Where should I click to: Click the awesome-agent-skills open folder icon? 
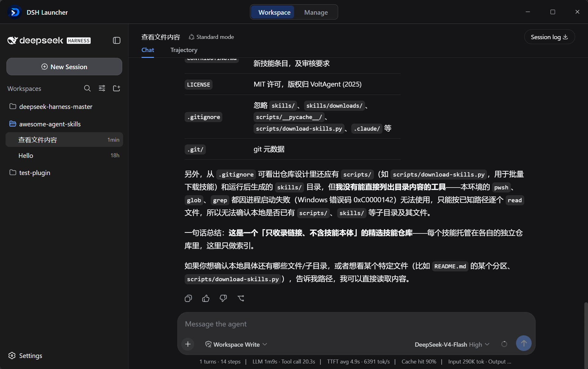tap(13, 124)
